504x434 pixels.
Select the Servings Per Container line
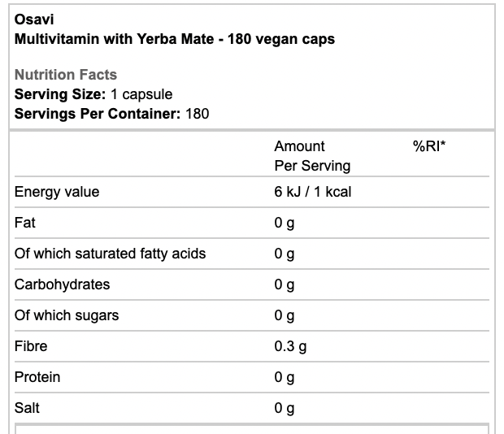coord(111,114)
